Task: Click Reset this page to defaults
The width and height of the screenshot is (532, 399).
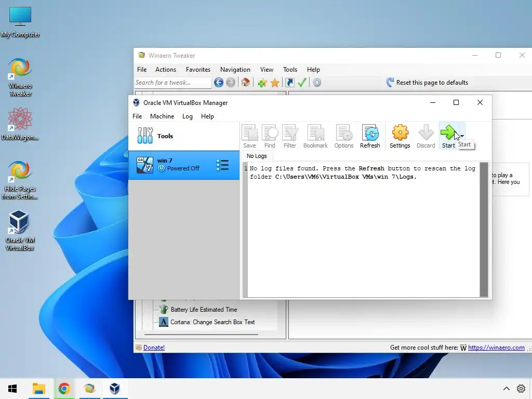Action: point(427,83)
